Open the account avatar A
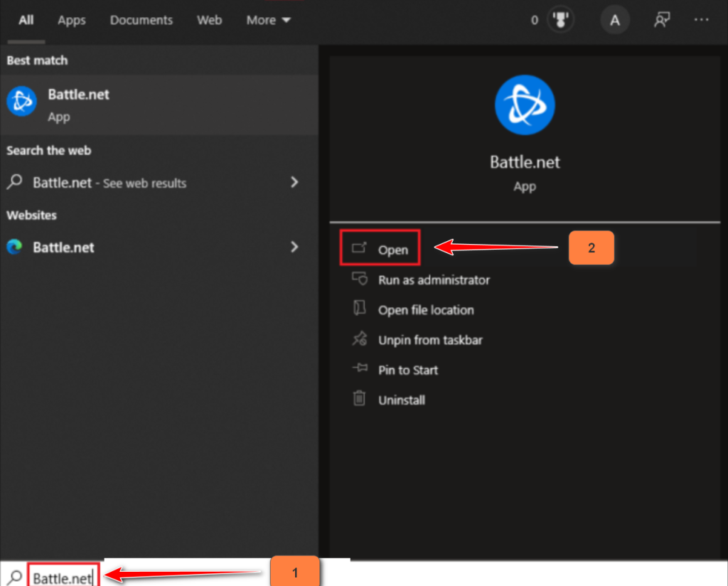The width and height of the screenshot is (728, 586). 615,20
